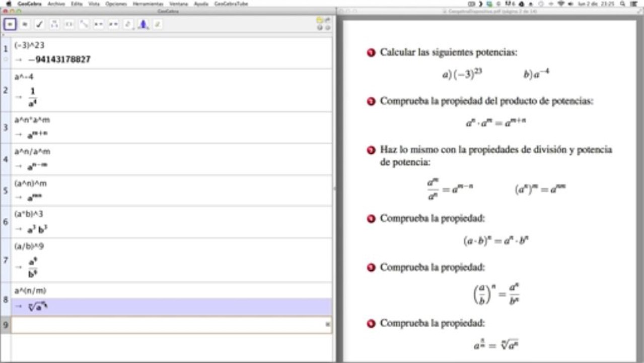Select row header number 8
Image resolution: width=644 pixels, height=363 pixels.
coord(6,299)
